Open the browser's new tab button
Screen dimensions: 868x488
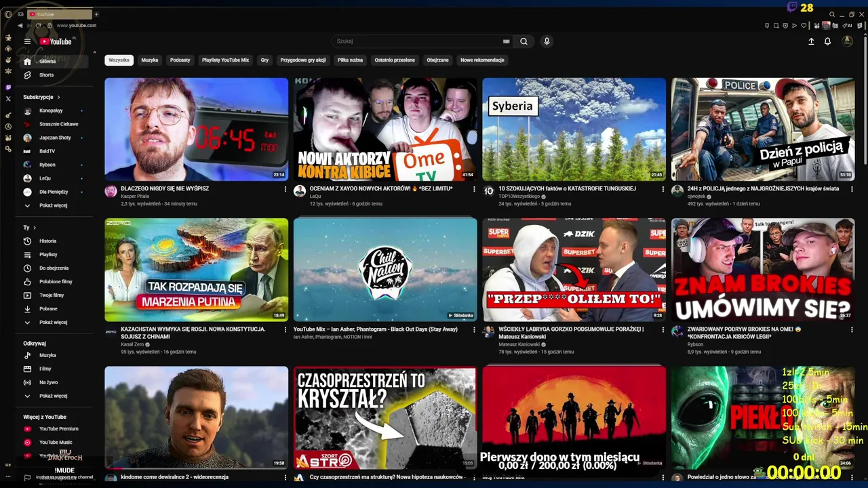[96, 14]
